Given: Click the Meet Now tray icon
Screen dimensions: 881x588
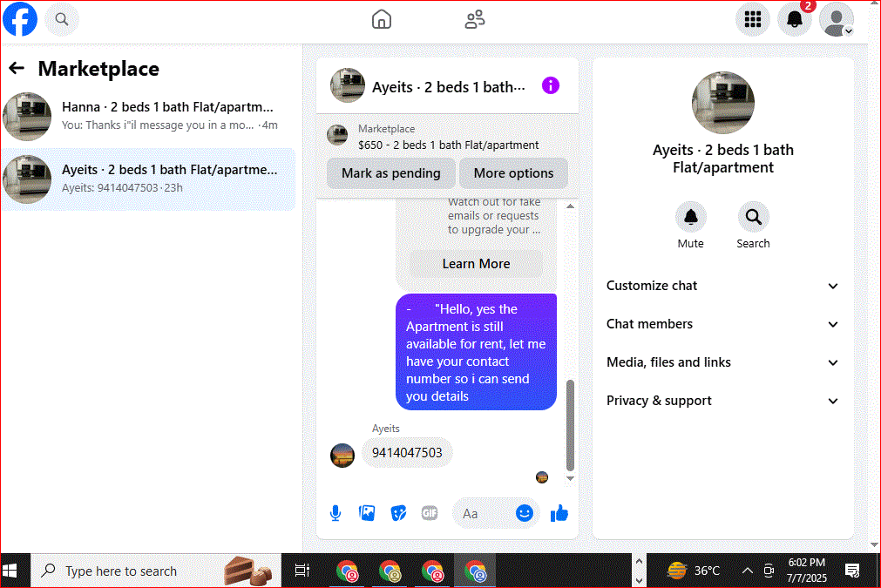Looking at the screenshot, I should tap(769, 571).
